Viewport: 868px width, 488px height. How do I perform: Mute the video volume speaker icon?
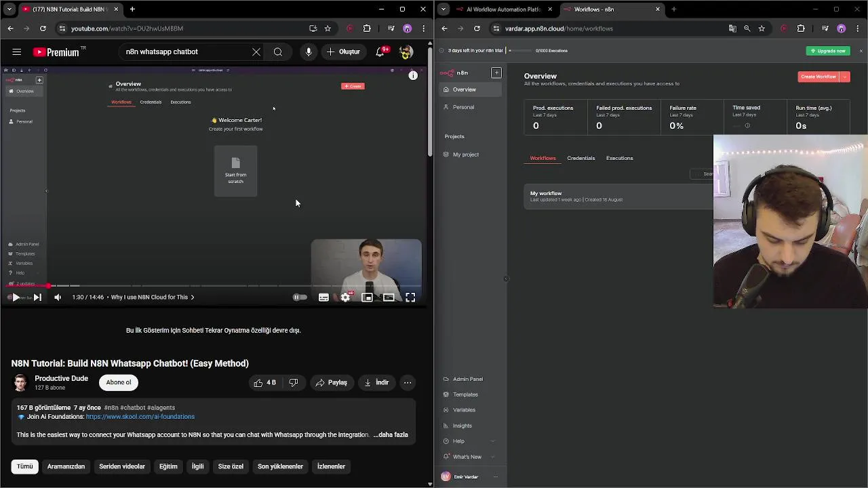[x=58, y=297]
